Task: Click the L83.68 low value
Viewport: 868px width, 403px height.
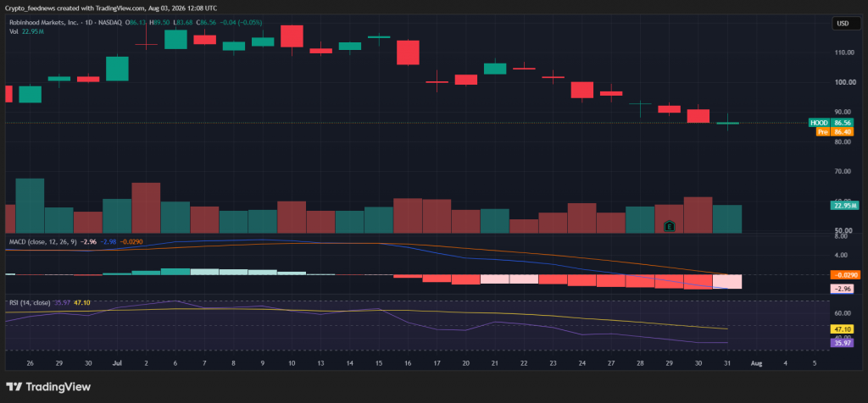Action: [x=183, y=23]
